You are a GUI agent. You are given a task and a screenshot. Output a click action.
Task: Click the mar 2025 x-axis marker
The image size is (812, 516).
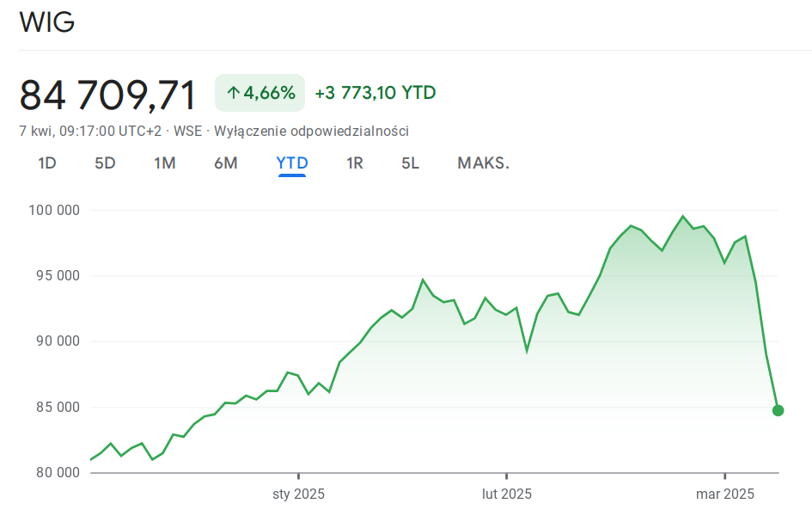[x=725, y=494]
